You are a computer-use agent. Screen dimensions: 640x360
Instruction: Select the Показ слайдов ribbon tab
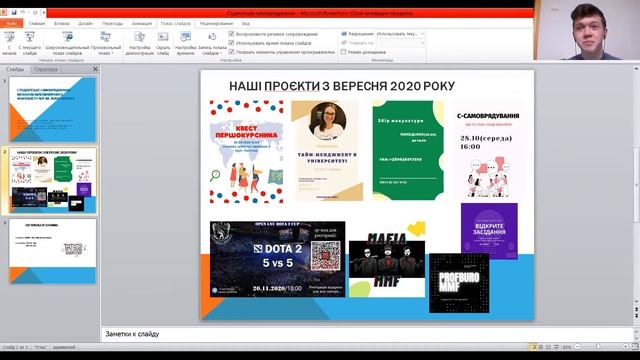(x=176, y=24)
